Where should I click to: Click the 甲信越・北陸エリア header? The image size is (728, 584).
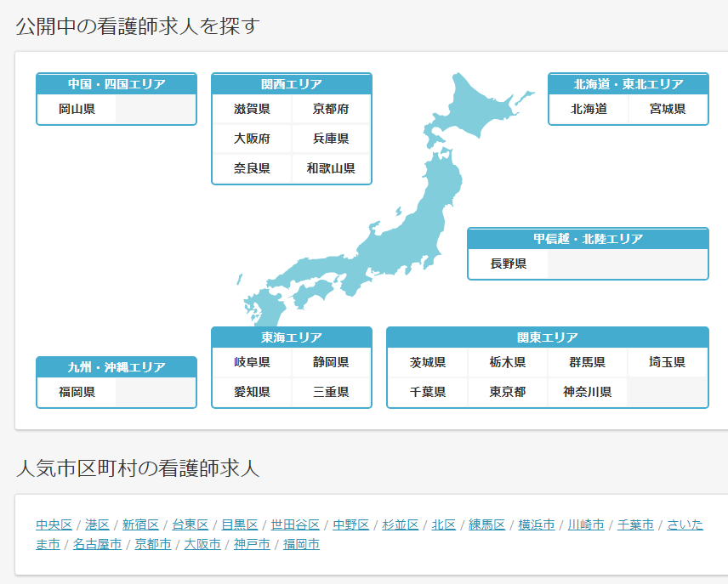click(x=588, y=239)
